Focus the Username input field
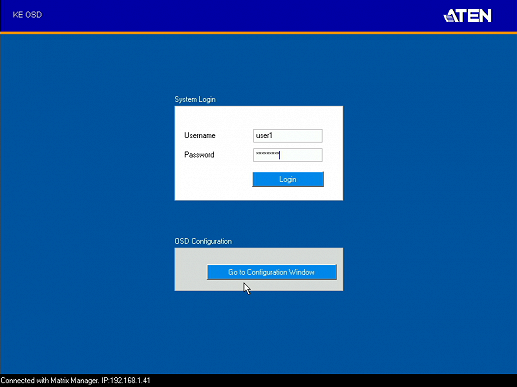This screenshot has height=387, width=517. point(288,136)
